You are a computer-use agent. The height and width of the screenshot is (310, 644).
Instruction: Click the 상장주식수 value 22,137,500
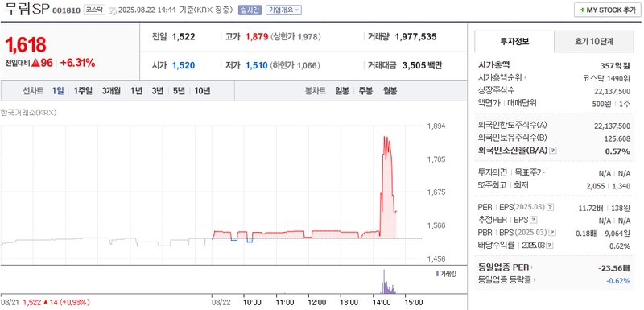[612, 91]
